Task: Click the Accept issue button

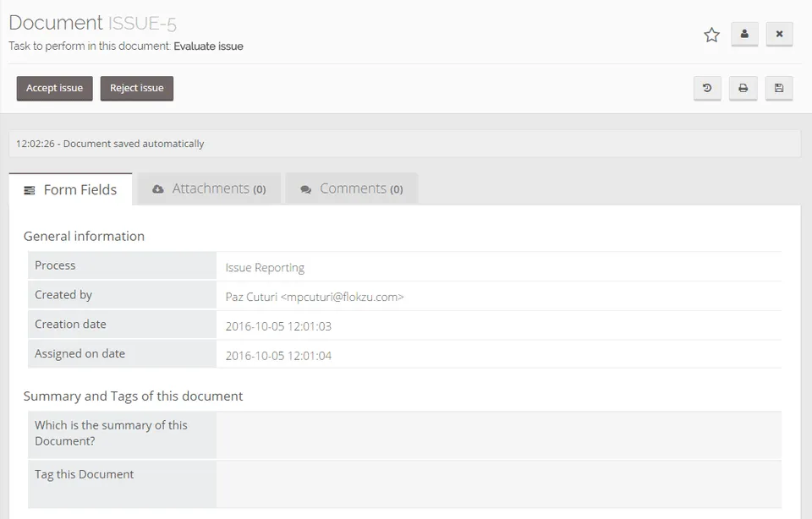Action: coord(54,88)
